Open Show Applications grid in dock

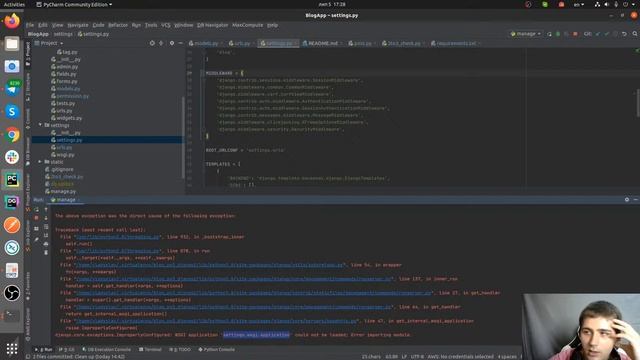coord(12,348)
